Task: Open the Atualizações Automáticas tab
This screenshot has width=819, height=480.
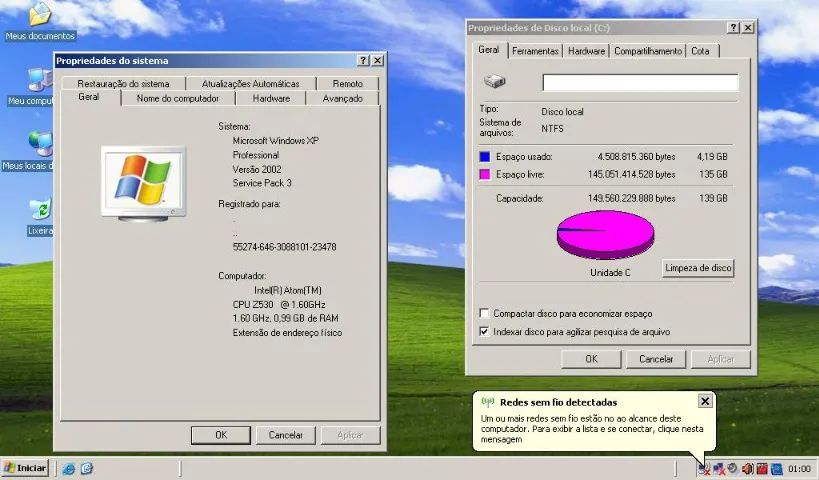Action: 251,84
